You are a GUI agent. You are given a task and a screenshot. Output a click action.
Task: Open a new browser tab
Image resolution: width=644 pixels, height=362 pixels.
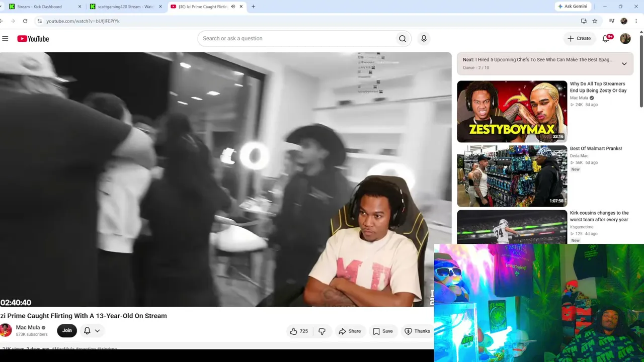(253, 7)
